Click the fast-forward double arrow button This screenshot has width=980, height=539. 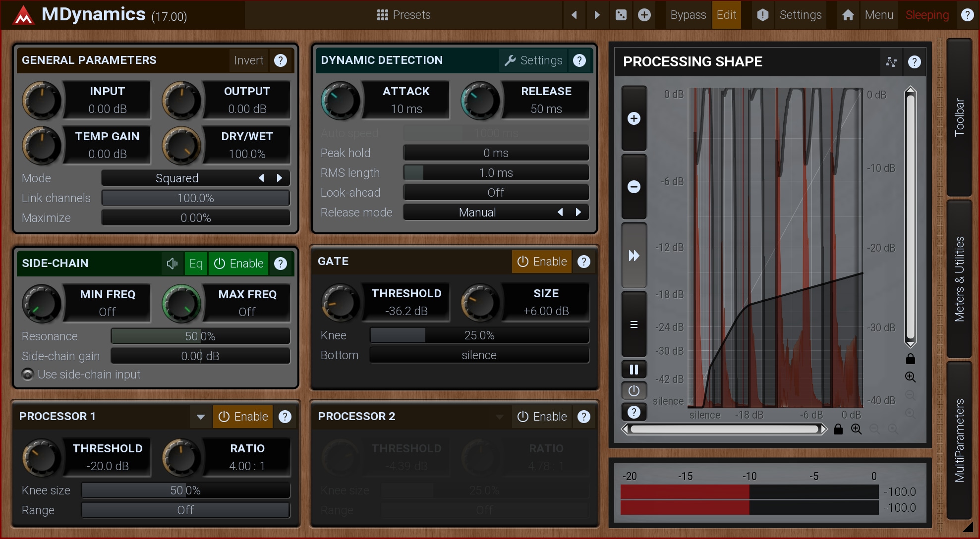click(634, 256)
